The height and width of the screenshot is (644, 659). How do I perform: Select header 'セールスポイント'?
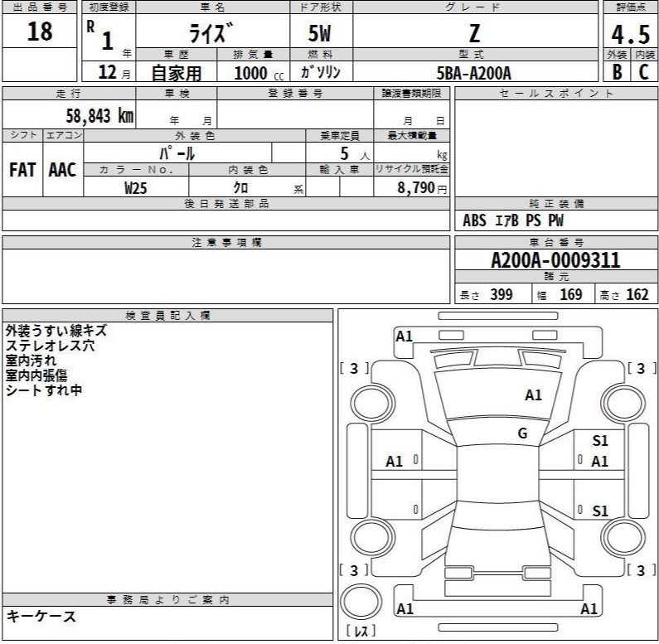tap(556, 94)
